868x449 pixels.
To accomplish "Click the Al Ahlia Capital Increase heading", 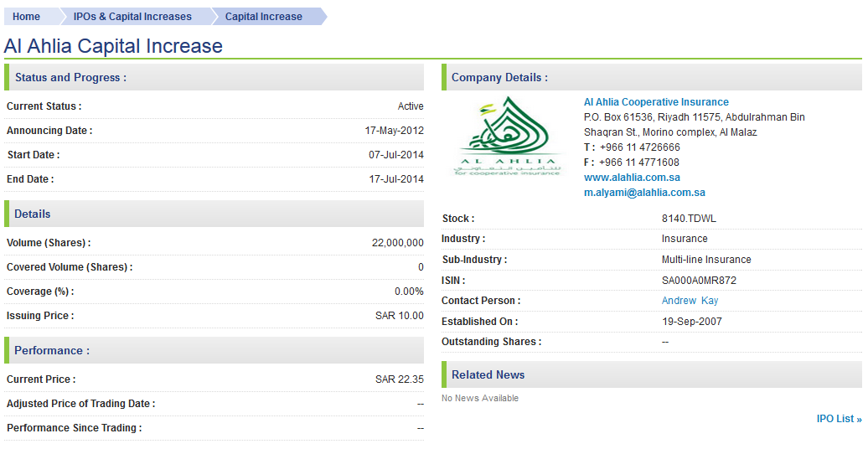I will tap(113, 45).
